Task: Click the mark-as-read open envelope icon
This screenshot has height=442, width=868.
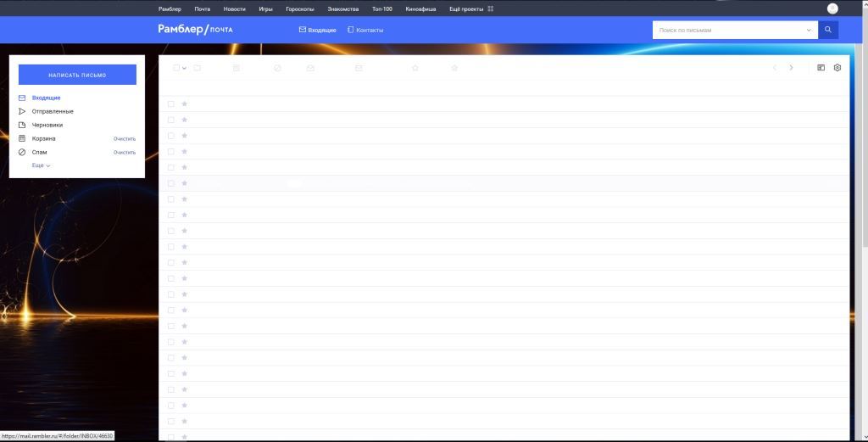Action: (310, 68)
